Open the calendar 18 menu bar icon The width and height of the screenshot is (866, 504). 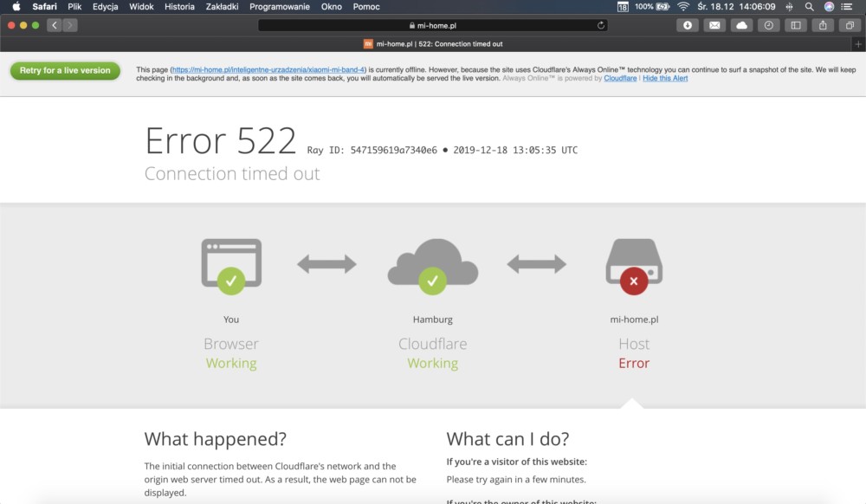(623, 7)
